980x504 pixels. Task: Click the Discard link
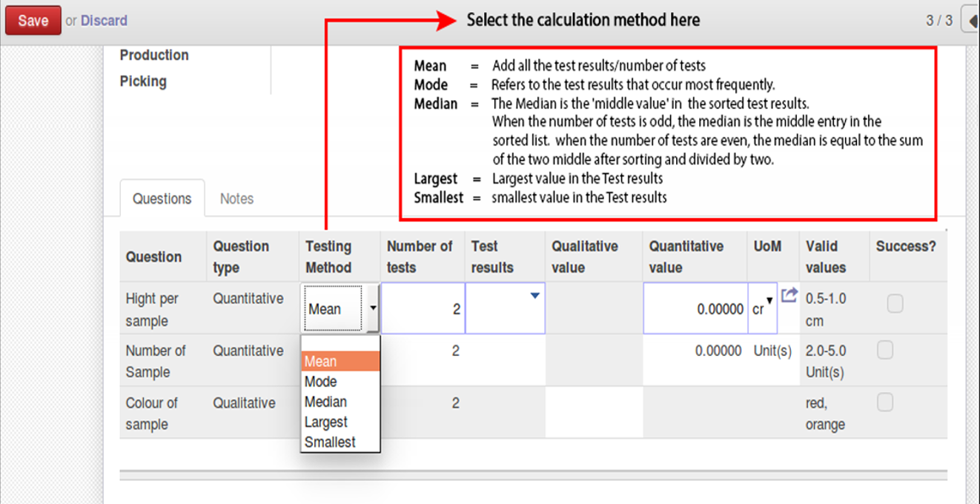[x=104, y=21]
